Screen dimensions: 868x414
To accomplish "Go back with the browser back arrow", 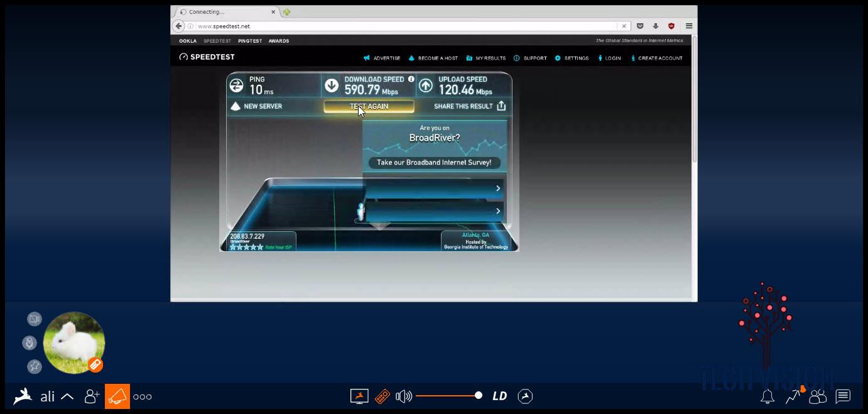I will [x=178, y=26].
